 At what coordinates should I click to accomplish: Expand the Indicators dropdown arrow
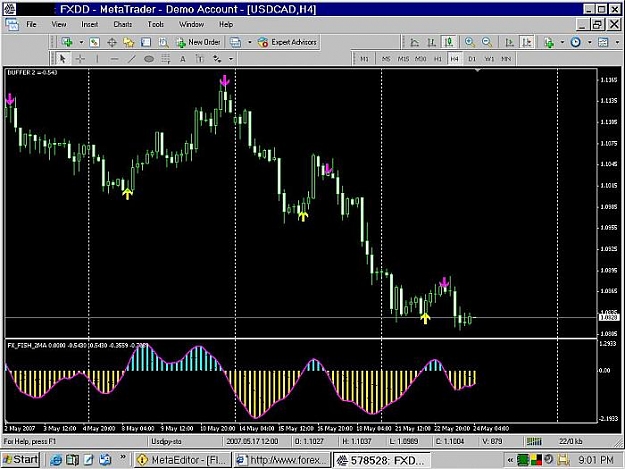[x=562, y=42]
